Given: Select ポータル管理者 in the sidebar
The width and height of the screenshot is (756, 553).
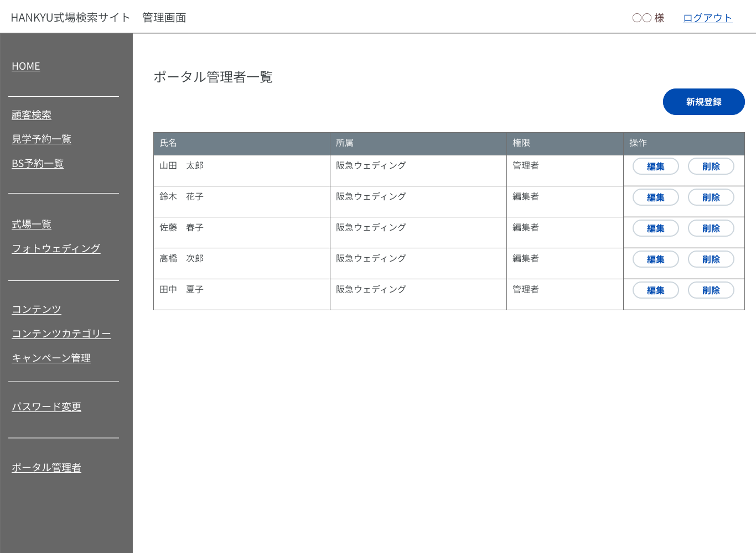Looking at the screenshot, I should tap(46, 468).
